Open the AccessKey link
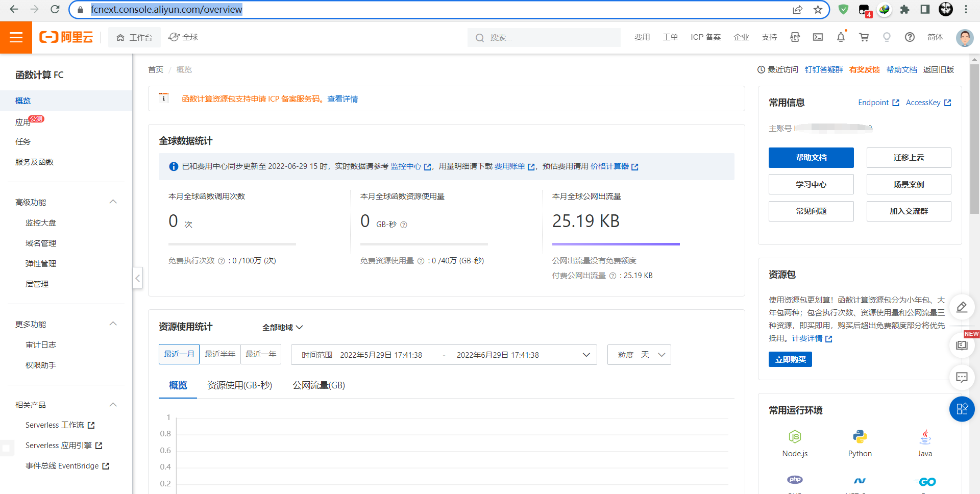Image resolution: width=980 pixels, height=494 pixels. click(x=928, y=103)
